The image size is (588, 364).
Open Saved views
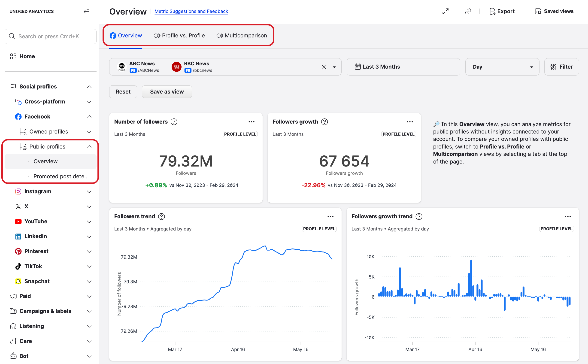pos(554,11)
